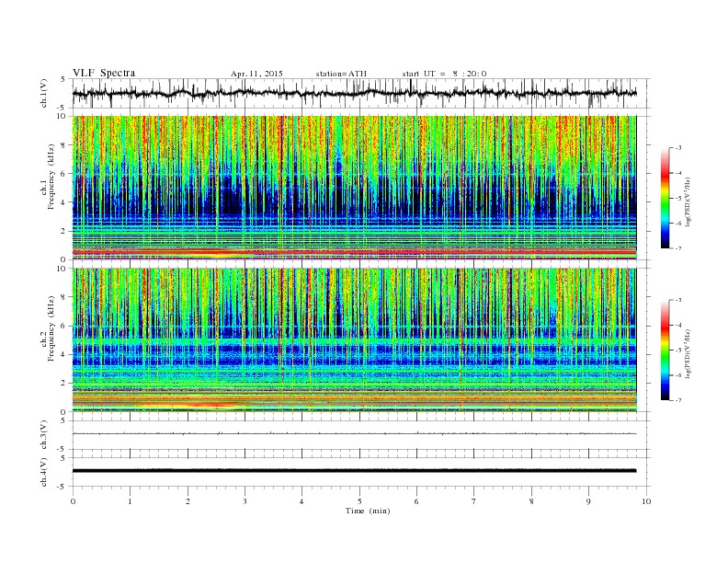Click the ch.1 spectrogram "2" kHz tick label
This screenshot has width=728, height=563.
pos(64,231)
